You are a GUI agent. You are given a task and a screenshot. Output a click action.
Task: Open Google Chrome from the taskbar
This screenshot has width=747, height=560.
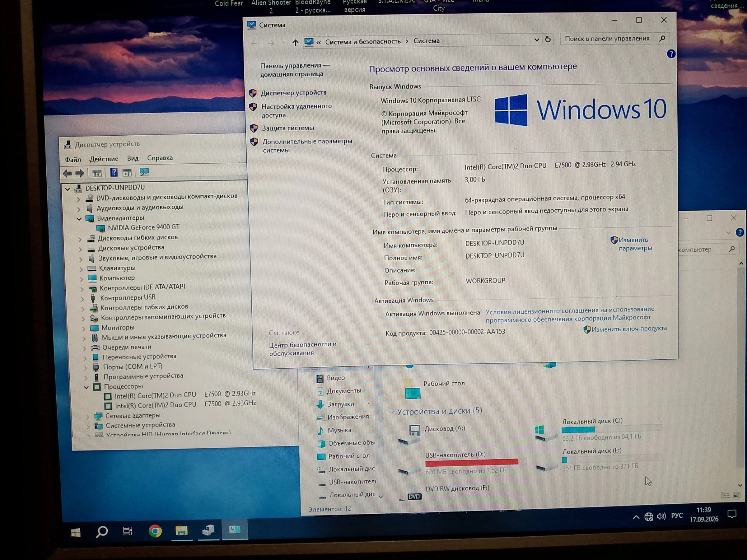coord(155,531)
